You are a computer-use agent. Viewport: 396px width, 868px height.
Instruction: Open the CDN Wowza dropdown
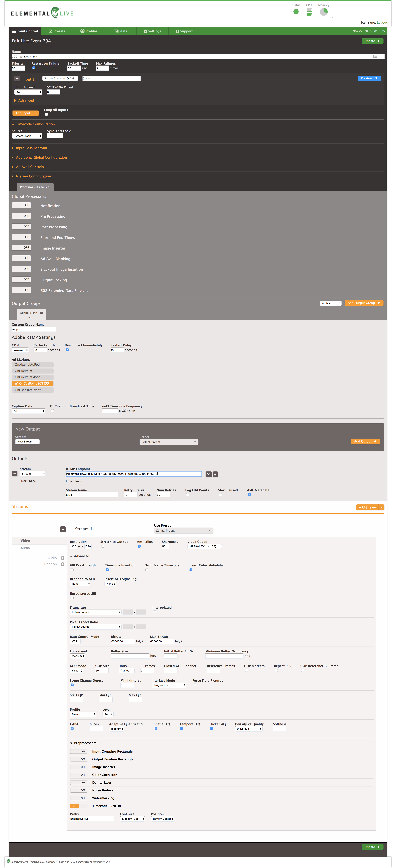(x=21, y=350)
